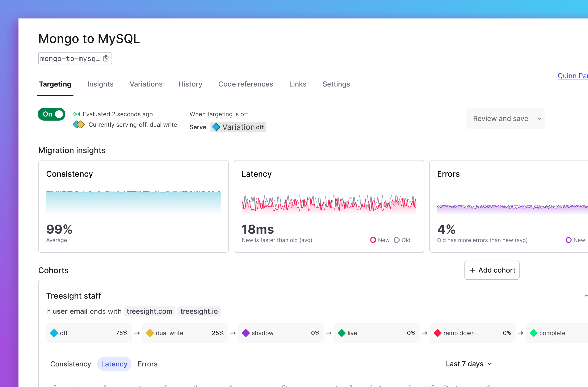
Task: Open the Last 7 days date range dropdown
Action: click(469, 364)
